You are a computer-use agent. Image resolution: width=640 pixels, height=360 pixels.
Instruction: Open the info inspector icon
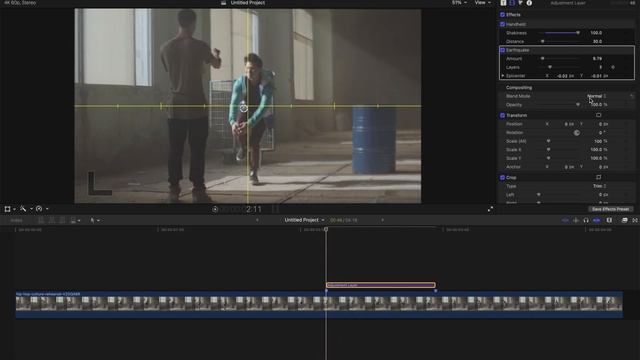point(529,3)
